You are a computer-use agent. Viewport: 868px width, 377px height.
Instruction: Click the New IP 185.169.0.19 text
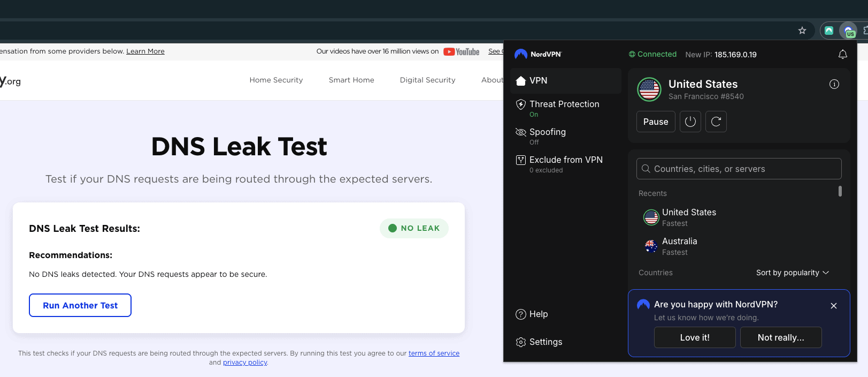721,55
